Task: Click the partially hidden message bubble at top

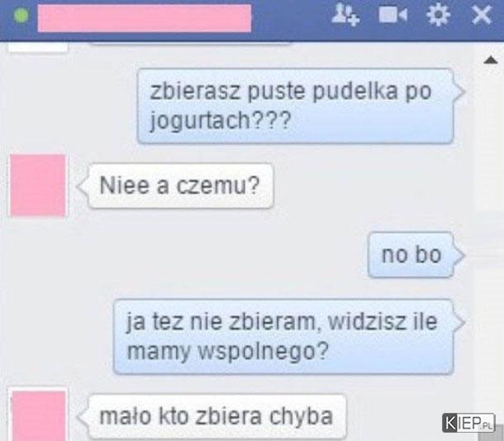Action: [191, 44]
